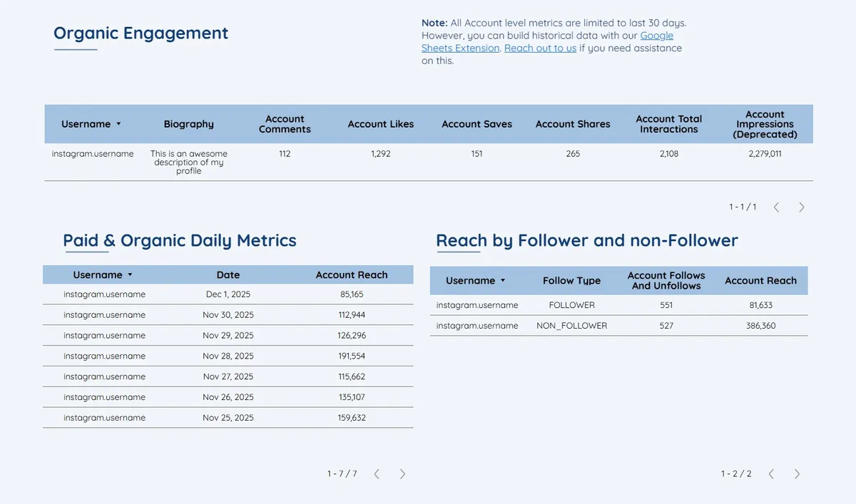Click the Account Comments column header
The width and height of the screenshot is (856, 504).
(285, 123)
